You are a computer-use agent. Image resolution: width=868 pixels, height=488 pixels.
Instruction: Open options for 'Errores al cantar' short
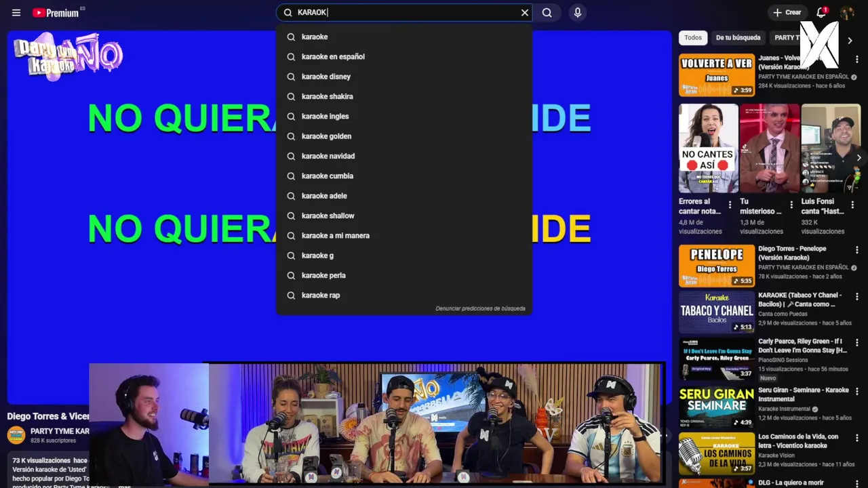click(x=730, y=205)
